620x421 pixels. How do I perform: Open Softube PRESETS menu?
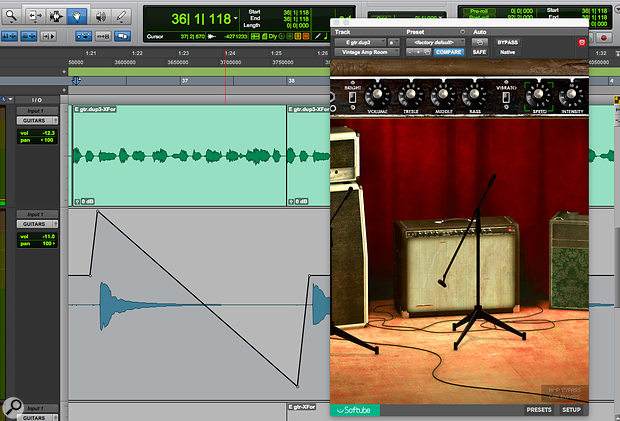click(539, 410)
